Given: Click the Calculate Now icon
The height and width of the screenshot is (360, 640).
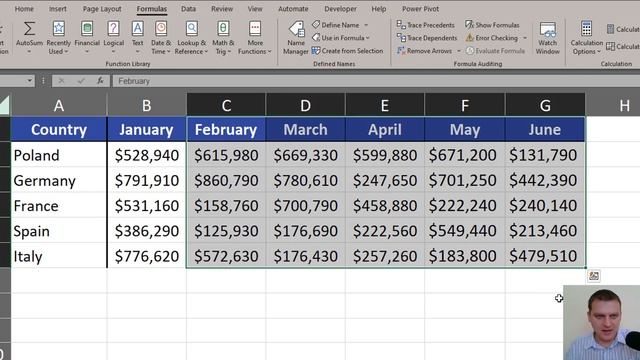Looking at the screenshot, I should pyautogui.click(x=610, y=29).
